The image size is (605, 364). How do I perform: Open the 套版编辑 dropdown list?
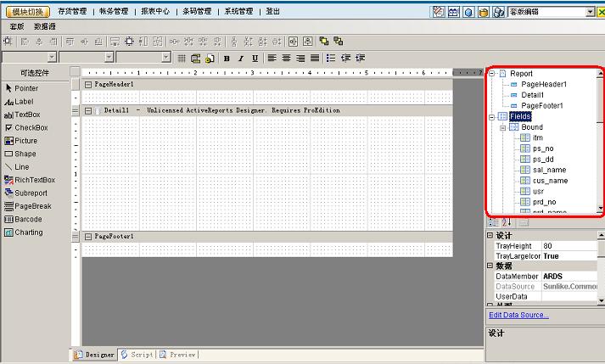pos(590,12)
